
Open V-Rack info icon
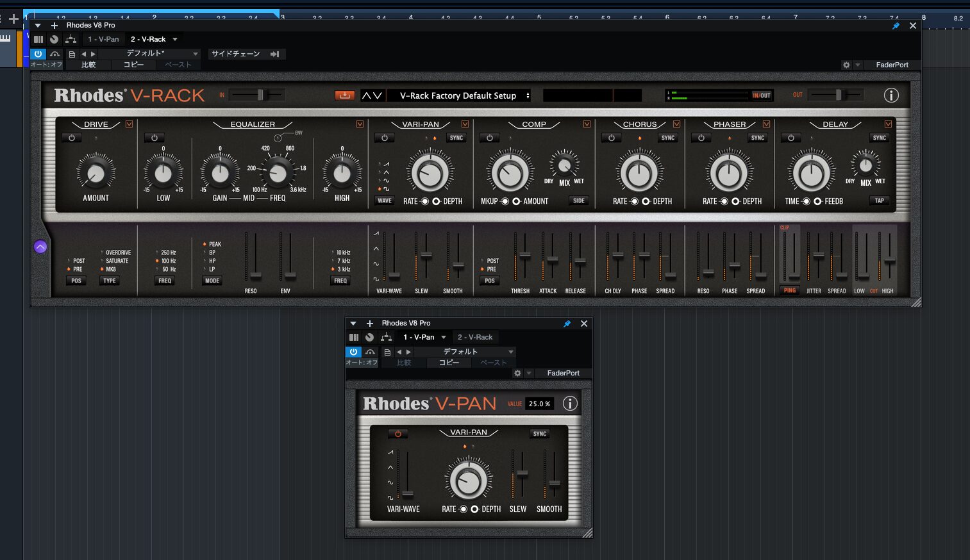891,95
